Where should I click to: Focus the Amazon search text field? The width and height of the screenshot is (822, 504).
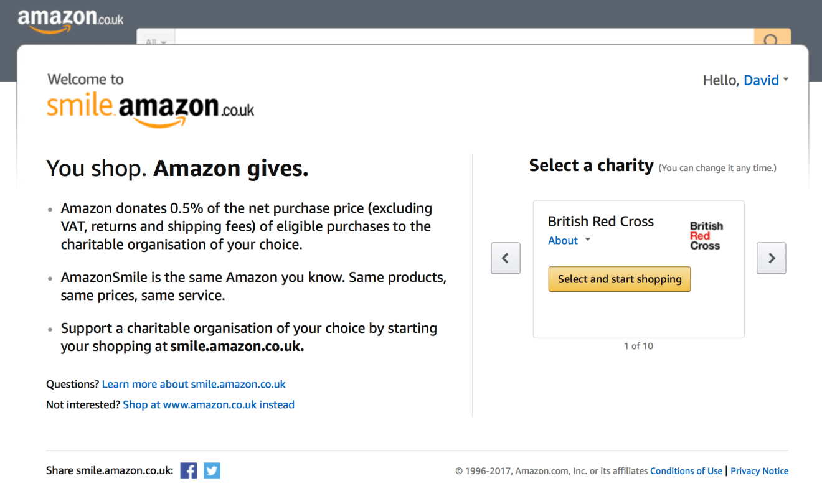point(464,37)
